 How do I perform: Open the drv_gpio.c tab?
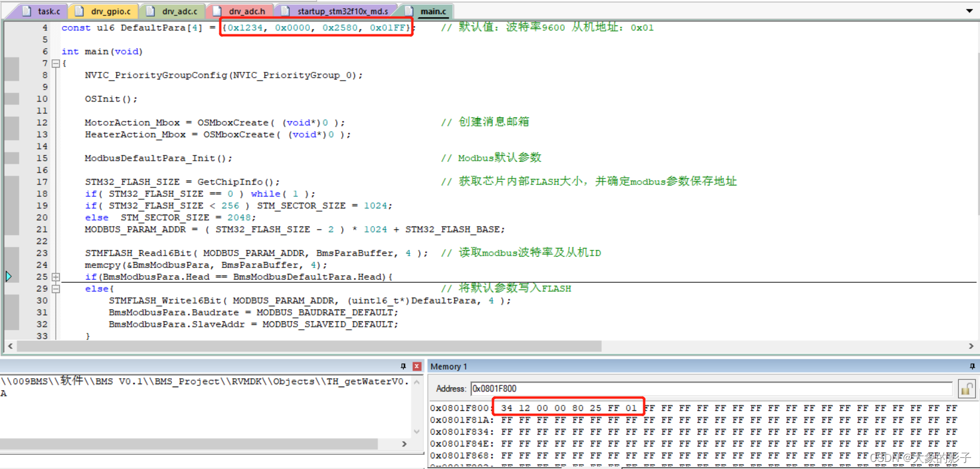pyautogui.click(x=105, y=11)
